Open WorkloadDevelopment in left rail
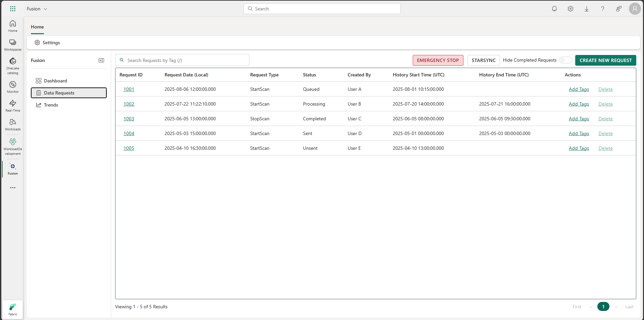Viewport: 644px width, 320px height. click(13, 146)
